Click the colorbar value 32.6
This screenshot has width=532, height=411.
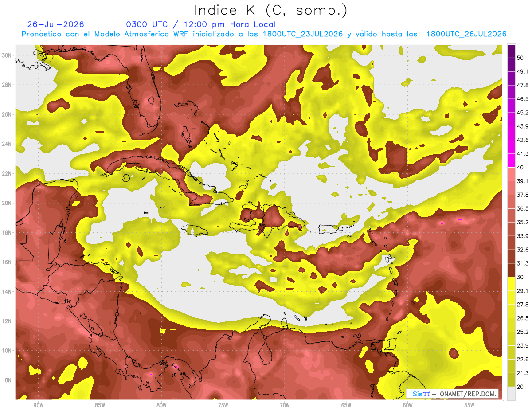click(x=523, y=250)
